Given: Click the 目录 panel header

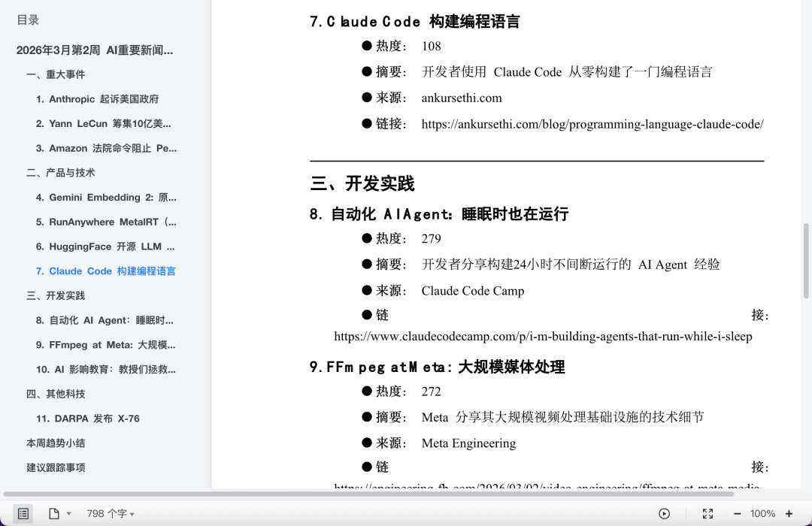Looking at the screenshot, I should pyautogui.click(x=28, y=20).
